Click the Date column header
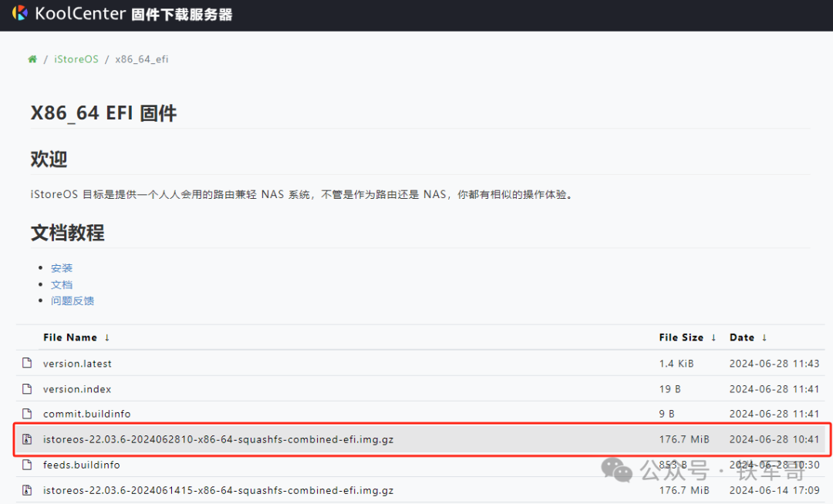Image resolution: width=833 pixels, height=504 pixels. [742, 338]
